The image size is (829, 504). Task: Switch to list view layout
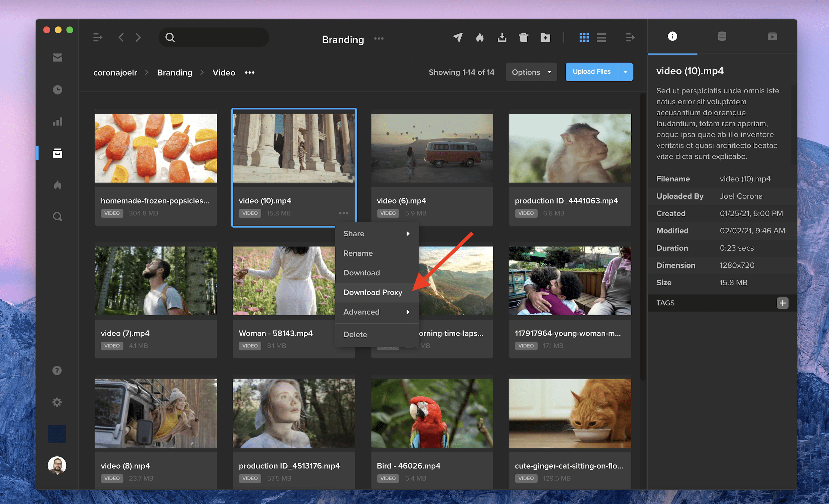point(602,37)
